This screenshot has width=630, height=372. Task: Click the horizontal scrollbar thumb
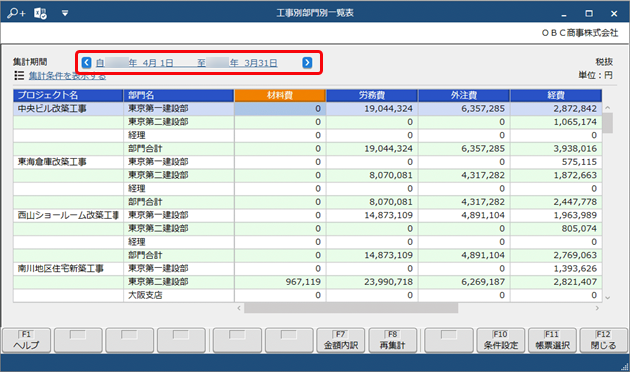click(351, 308)
